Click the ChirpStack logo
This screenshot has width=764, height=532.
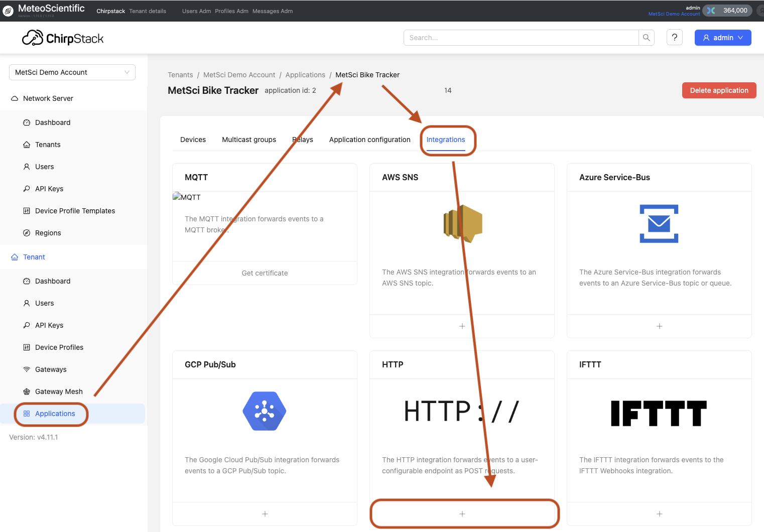(63, 38)
